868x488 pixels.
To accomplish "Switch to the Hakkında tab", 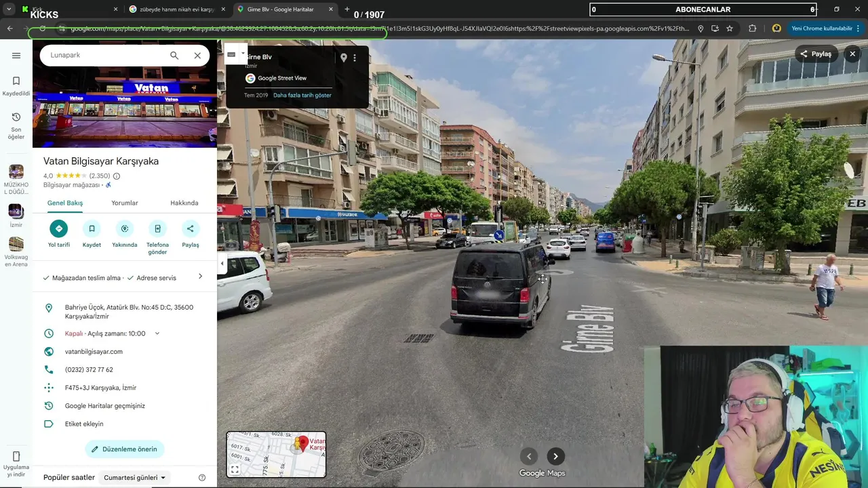I will 184,203.
